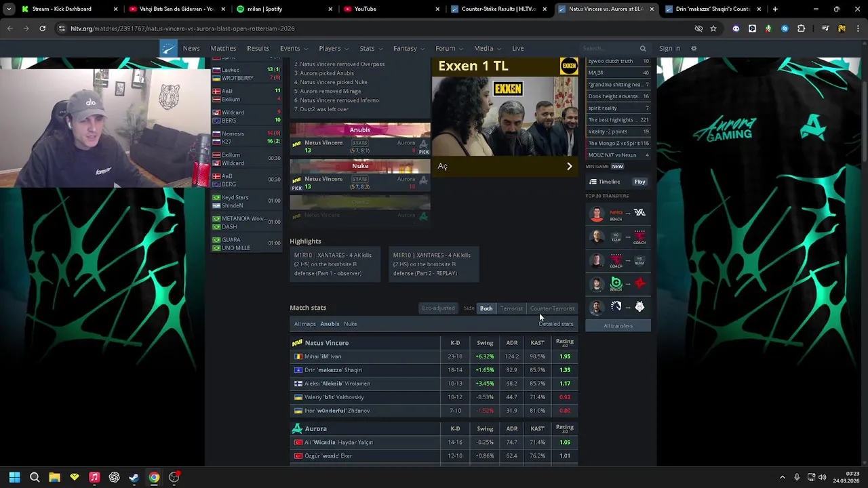Open All transfers button
The image size is (868, 488).
click(x=618, y=326)
